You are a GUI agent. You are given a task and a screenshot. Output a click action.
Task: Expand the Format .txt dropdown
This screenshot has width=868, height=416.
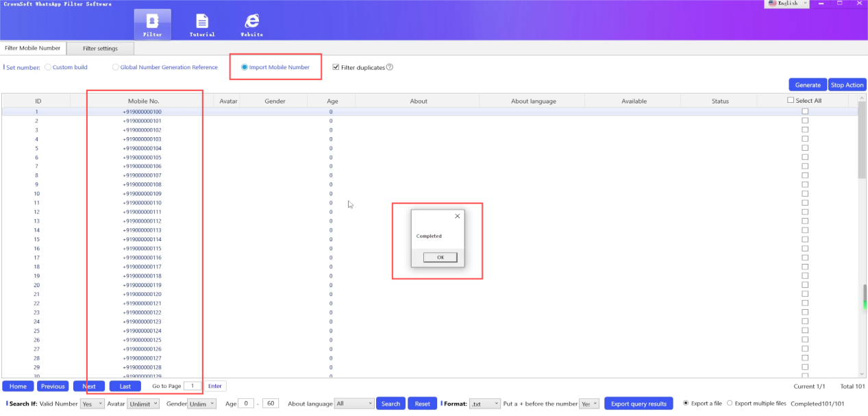pyautogui.click(x=484, y=404)
